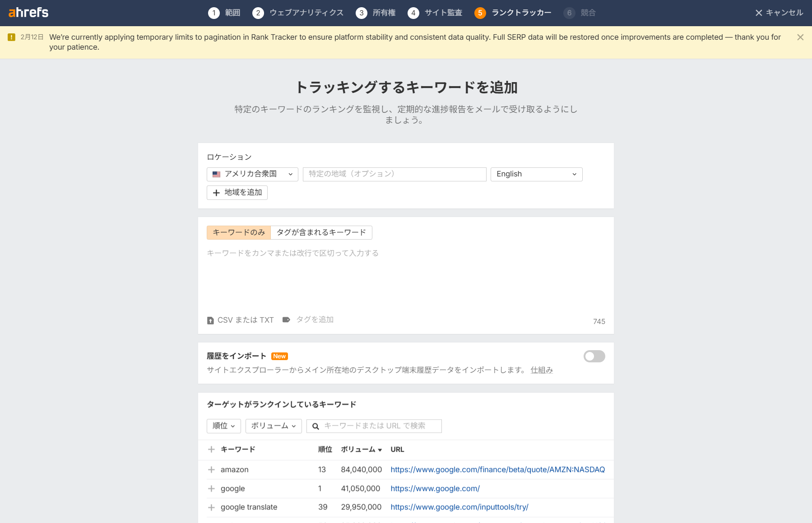The image size is (812, 523).
Task: Click the CSV または TXT upload icon
Action: click(210, 320)
